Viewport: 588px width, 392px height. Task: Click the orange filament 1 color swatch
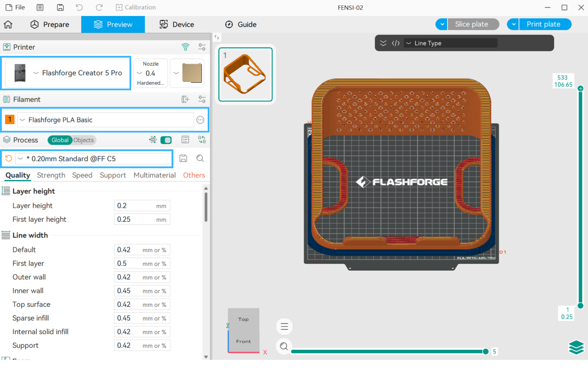pyautogui.click(x=10, y=120)
